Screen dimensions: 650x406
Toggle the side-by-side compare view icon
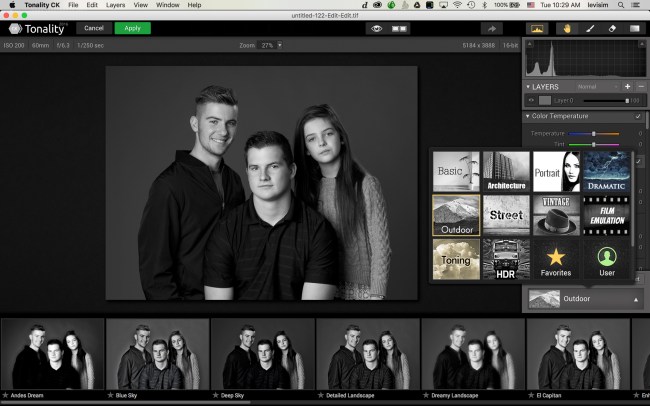pyautogui.click(x=399, y=29)
